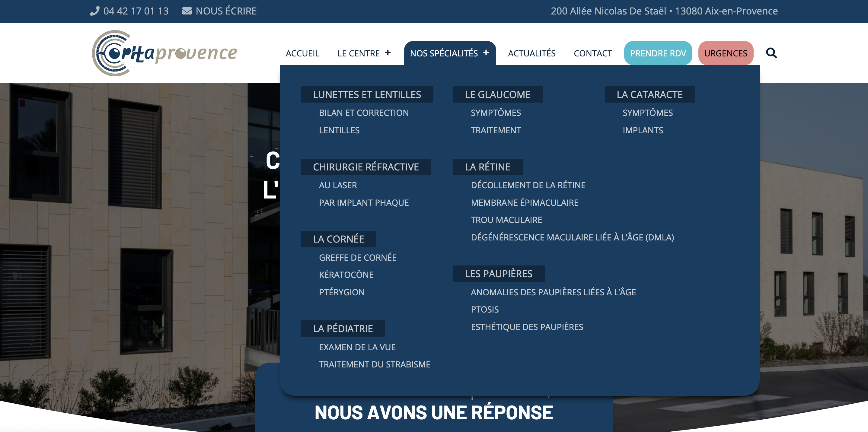Select TROU MACULAIRE link
This screenshot has height=432, width=868.
point(506,220)
